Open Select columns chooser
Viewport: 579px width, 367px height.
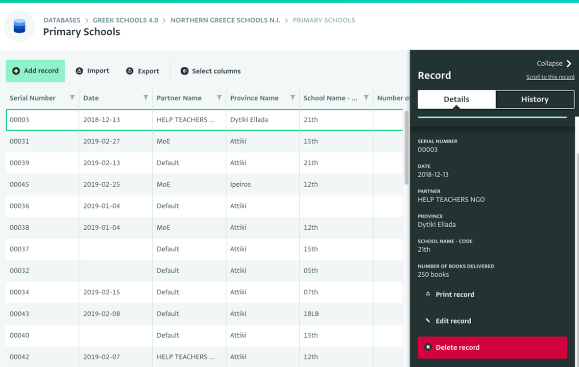210,71
